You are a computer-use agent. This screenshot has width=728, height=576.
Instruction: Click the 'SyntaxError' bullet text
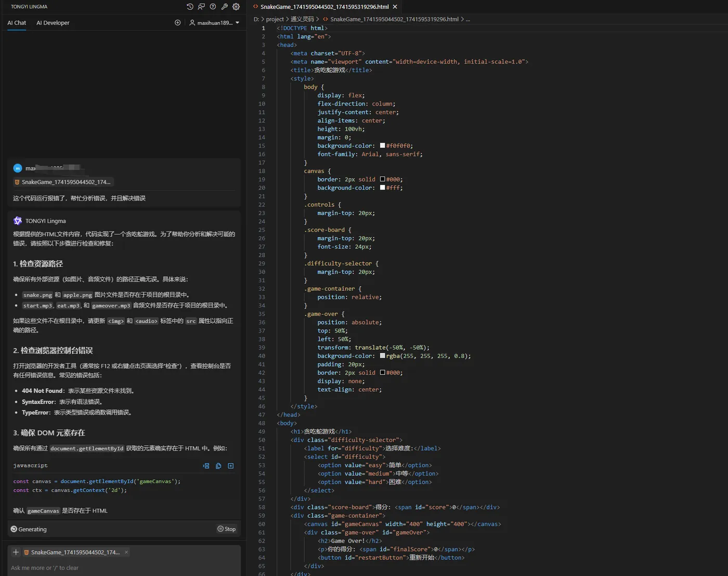click(x=38, y=402)
